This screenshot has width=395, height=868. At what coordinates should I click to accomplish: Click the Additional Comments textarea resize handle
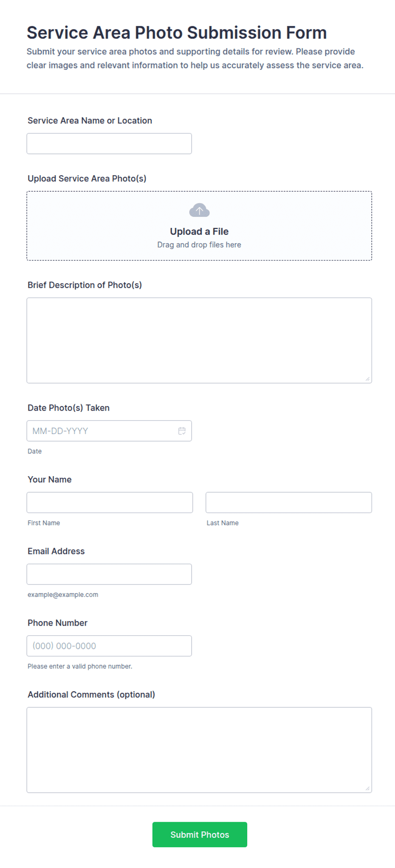click(x=367, y=789)
